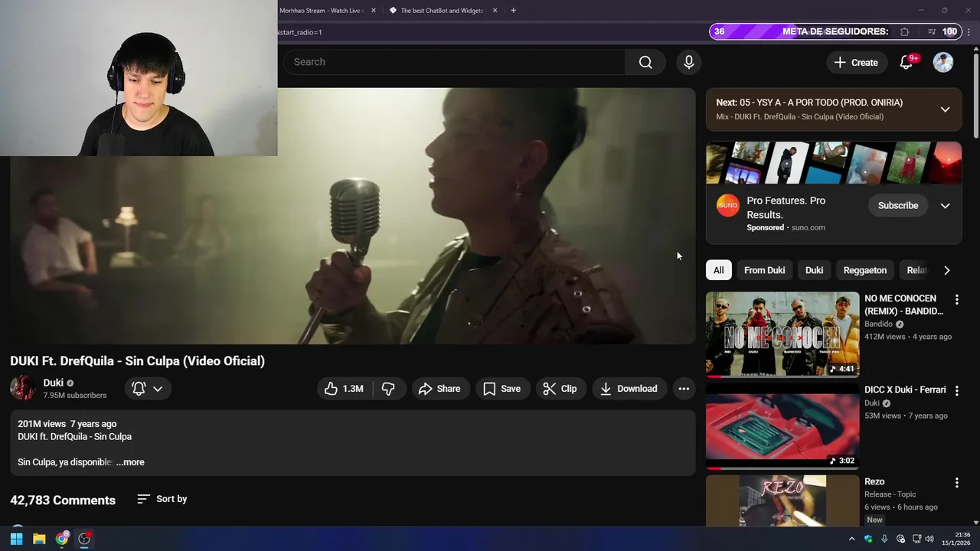Screen dimensions: 980x551
Task: Click the Subscribe button on the Suno ad
Action: point(898,205)
